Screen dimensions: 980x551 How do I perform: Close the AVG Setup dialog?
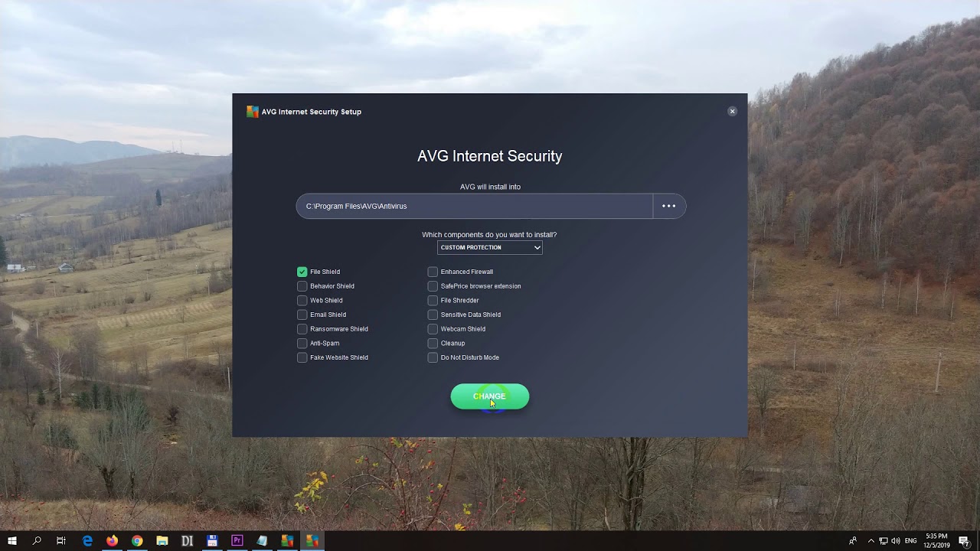click(x=732, y=111)
